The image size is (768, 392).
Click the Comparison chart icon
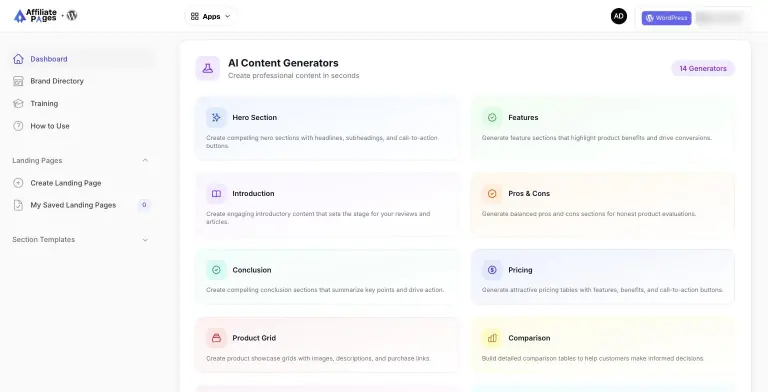coord(492,338)
